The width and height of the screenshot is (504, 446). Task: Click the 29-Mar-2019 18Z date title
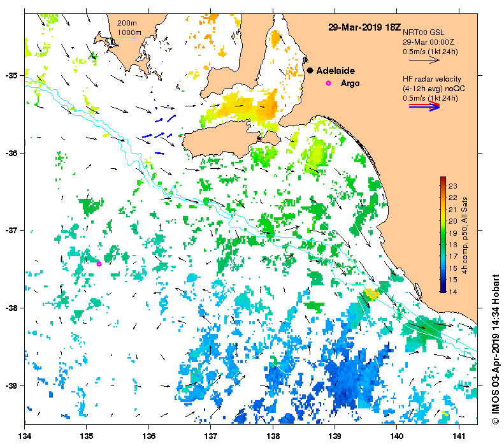(x=364, y=27)
